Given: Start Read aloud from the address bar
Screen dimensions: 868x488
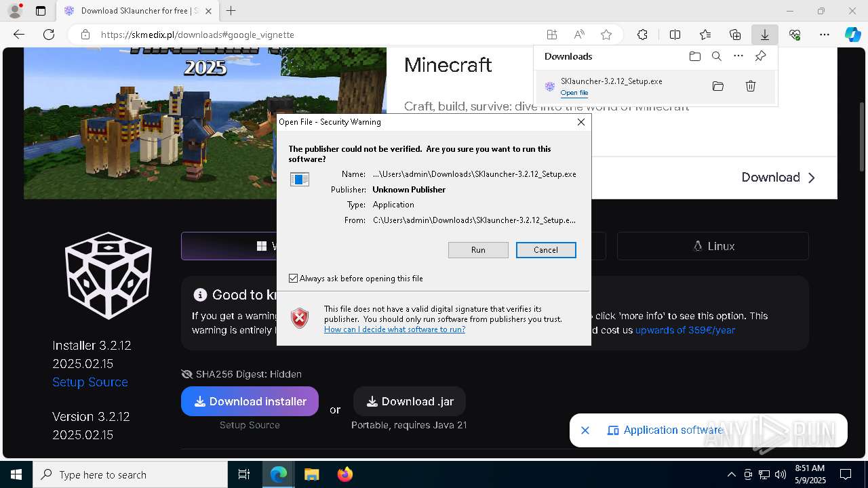Looking at the screenshot, I should coord(579,35).
